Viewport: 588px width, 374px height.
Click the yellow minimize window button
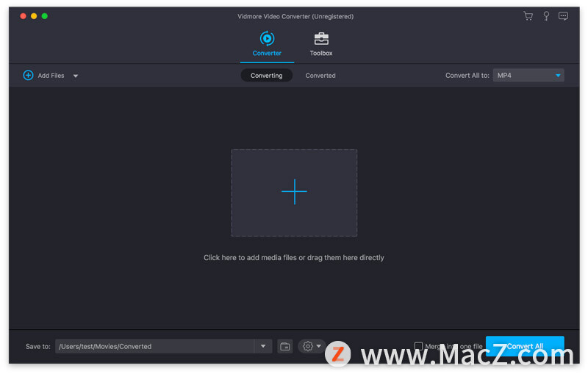(34, 16)
